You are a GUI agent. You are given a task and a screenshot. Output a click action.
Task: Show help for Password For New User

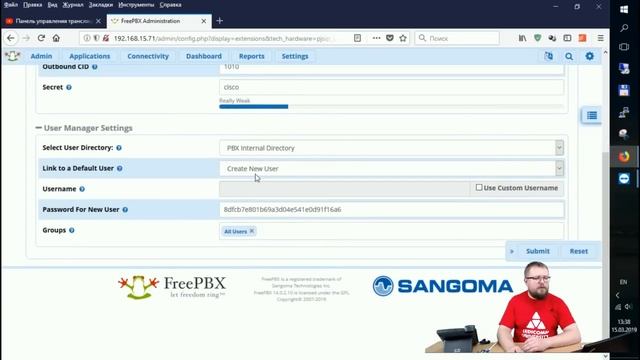click(x=125, y=209)
